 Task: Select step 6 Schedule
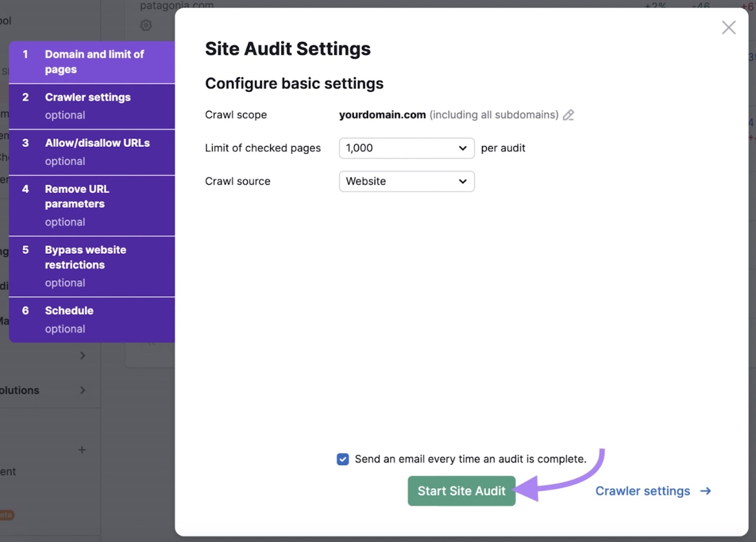pyautogui.click(x=92, y=319)
